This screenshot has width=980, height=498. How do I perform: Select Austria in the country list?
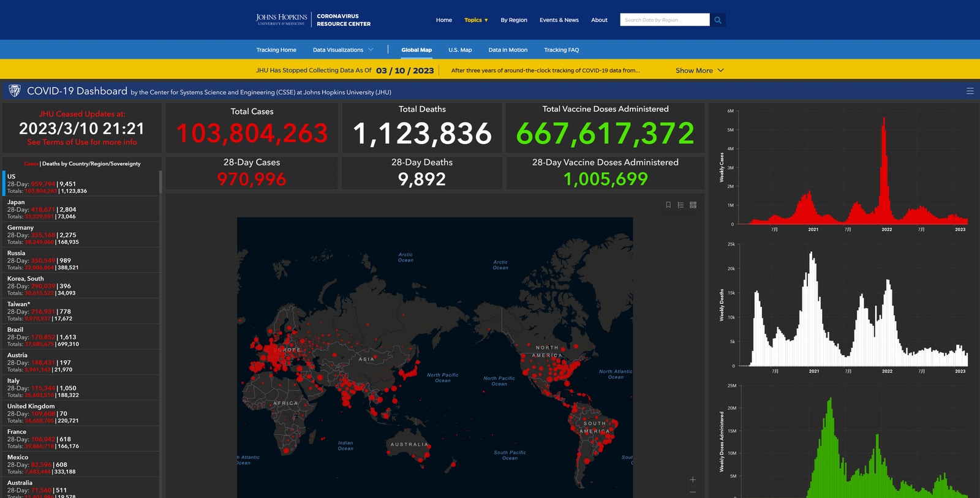tap(81, 362)
